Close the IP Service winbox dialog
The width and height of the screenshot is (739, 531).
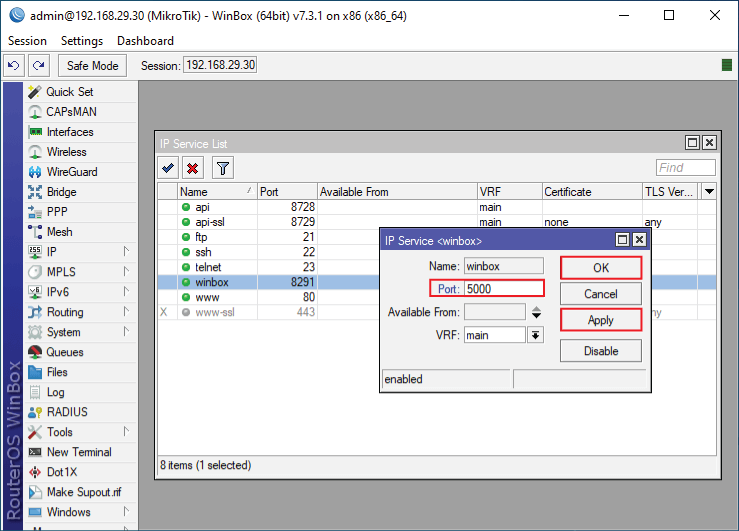pos(639,240)
